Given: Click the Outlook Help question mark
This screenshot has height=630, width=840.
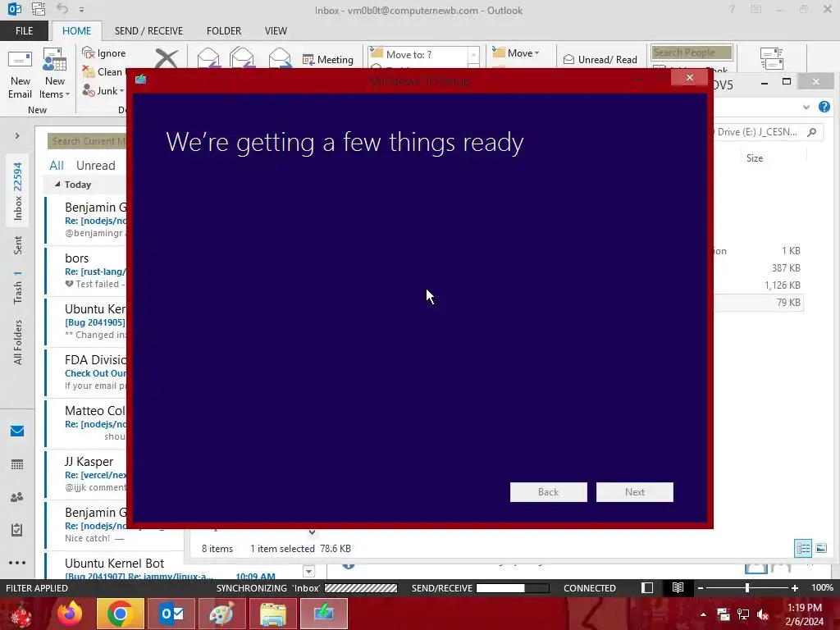Looking at the screenshot, I should (732, 9).
